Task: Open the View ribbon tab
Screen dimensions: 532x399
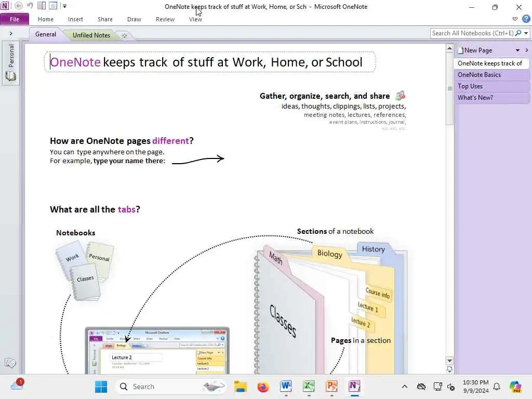Action: tap(195, 19)
